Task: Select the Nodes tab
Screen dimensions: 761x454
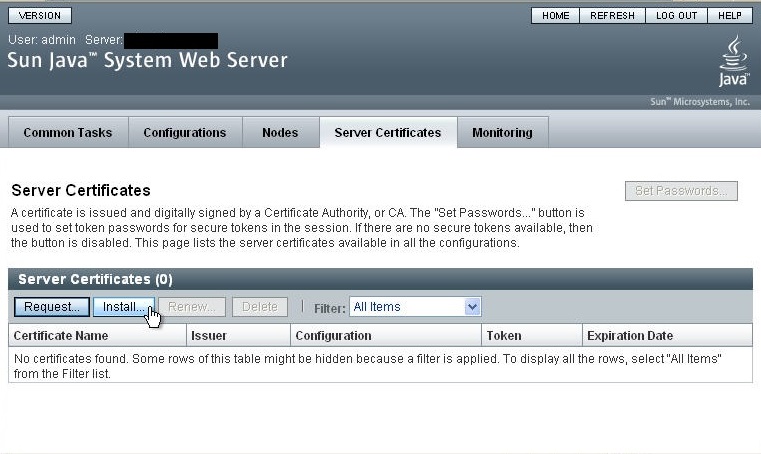Action: coord(280,133)
